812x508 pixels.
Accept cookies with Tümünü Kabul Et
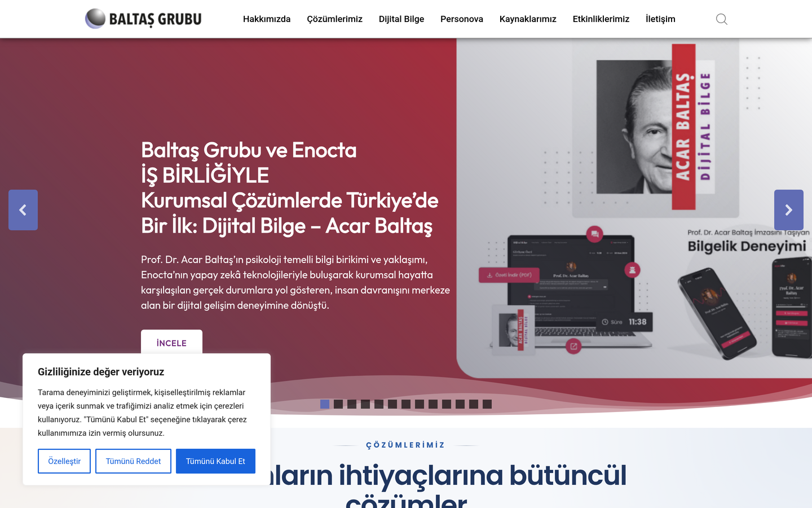pyautogui.click(x=215, y=461)
